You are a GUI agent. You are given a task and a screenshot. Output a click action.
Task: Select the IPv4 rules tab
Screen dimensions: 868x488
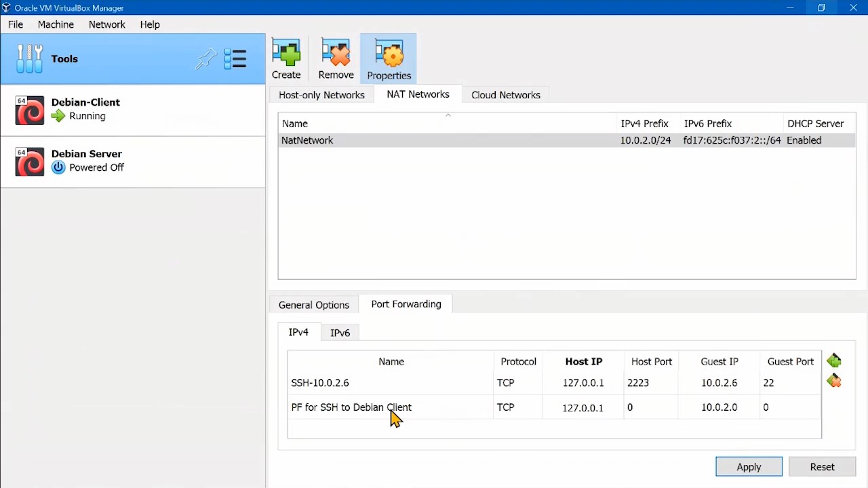(x=298, y=332)
